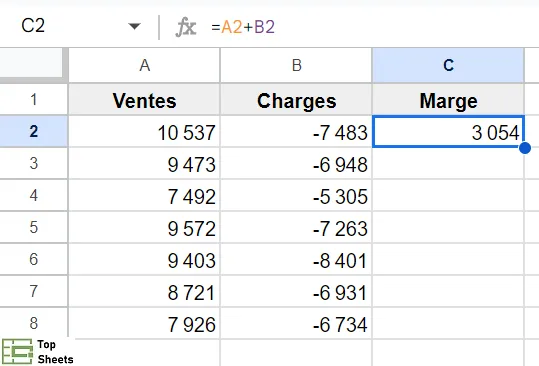Image resolution: width=539 pixels, height=366 pixels.
Task: Click cell C2 showing 3 054
Action: pyautogui.click(x=448, y=131)
